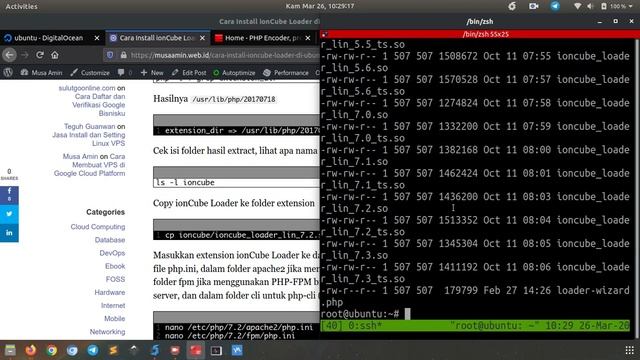Screen dimensions: 640x360
Task: Click the padlock site security icon
Action: [x=123, y=55]
